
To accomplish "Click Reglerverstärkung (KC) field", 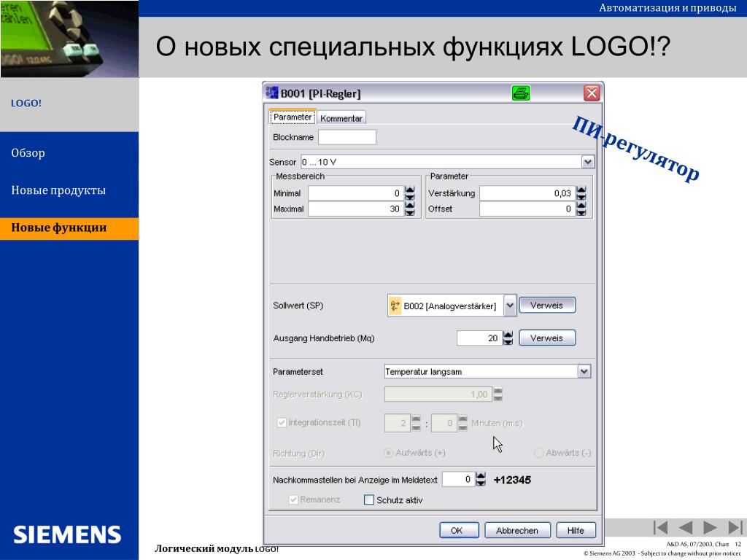I will point(438,394).
